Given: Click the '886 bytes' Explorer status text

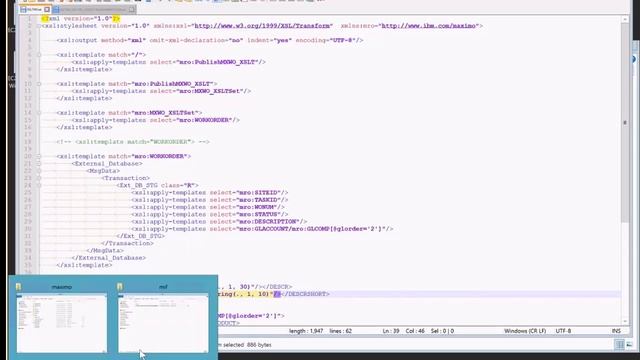Looking at the screenshot, I should point(259,345).
